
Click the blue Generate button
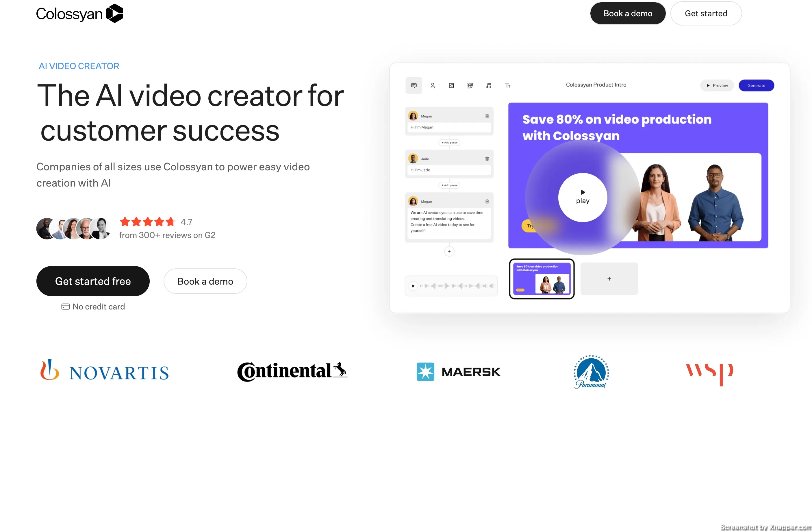tap(756, 85)
